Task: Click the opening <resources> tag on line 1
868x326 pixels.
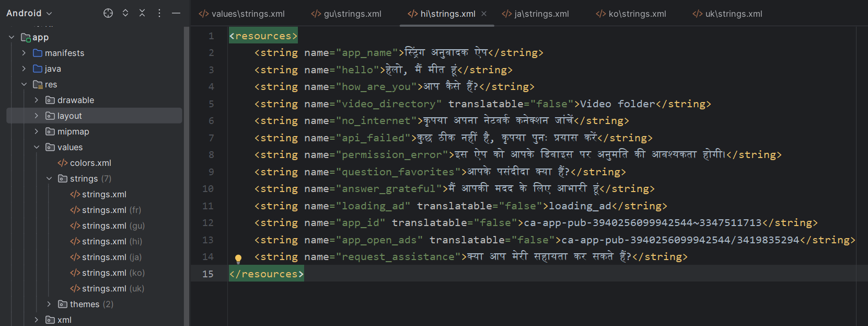Action: (263, 36)
